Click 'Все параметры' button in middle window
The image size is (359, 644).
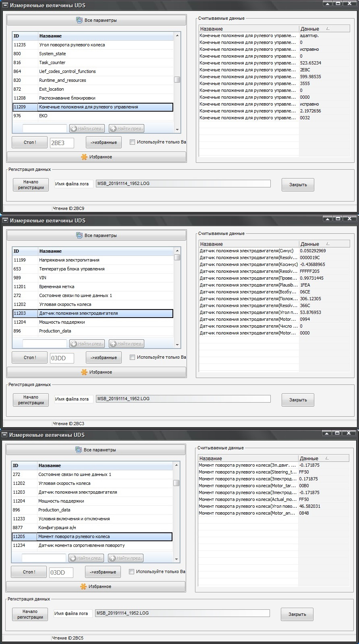(97, 235)
